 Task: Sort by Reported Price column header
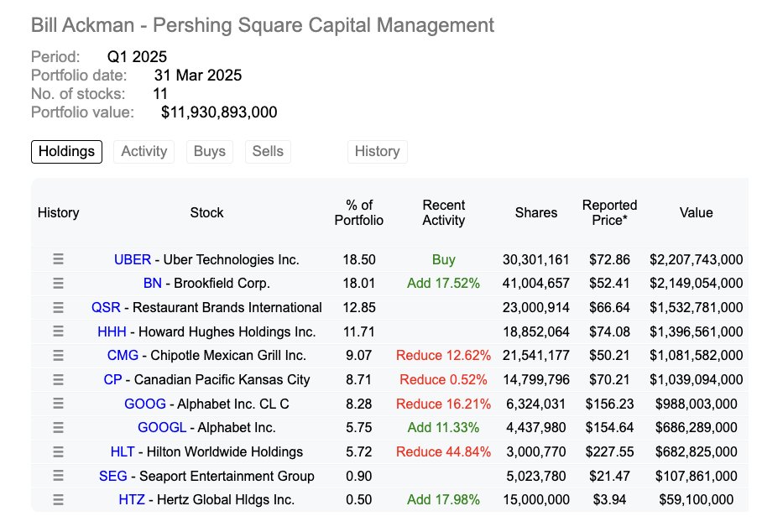609,213
